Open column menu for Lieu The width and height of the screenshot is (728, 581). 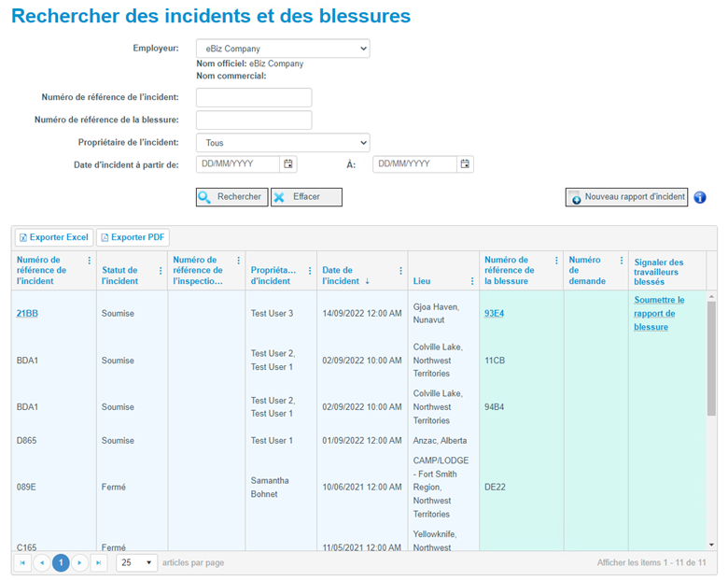(471, 281)
